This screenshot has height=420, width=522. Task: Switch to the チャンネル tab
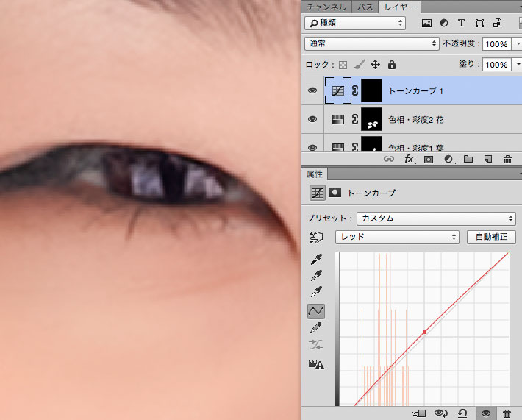(x=327, y=7)
